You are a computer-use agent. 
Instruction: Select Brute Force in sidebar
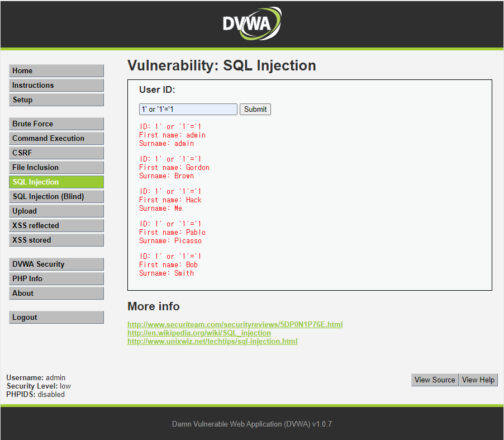pyautogui.click(x=56, y=124)
